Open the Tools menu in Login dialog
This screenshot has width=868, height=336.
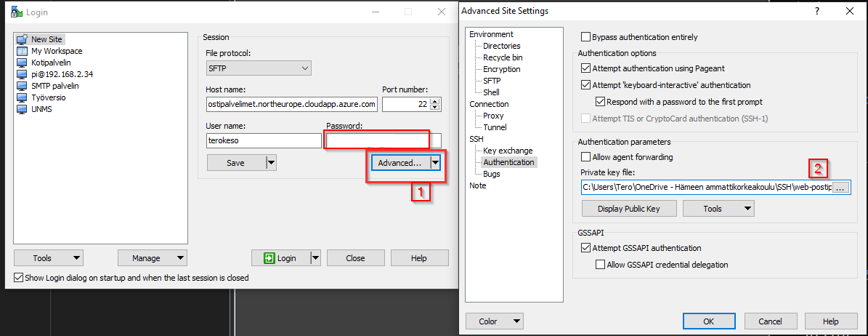coord(48,258)
